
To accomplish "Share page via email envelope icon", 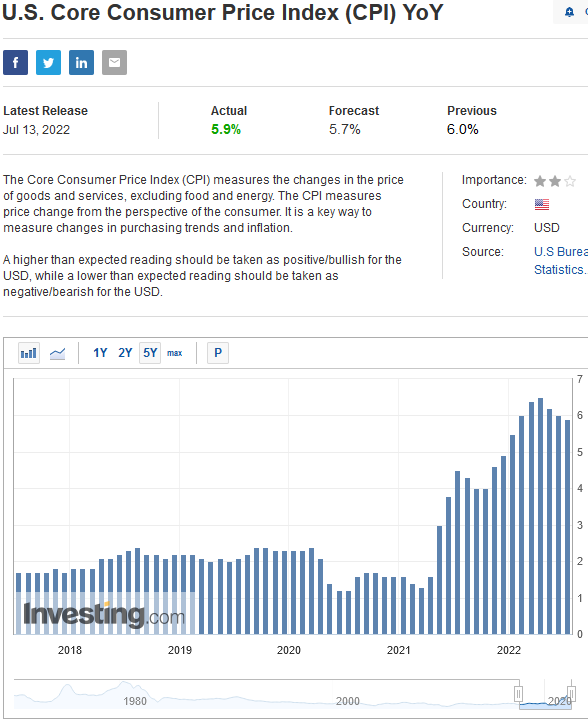I will pyautogui.click(x=114, y=62).
